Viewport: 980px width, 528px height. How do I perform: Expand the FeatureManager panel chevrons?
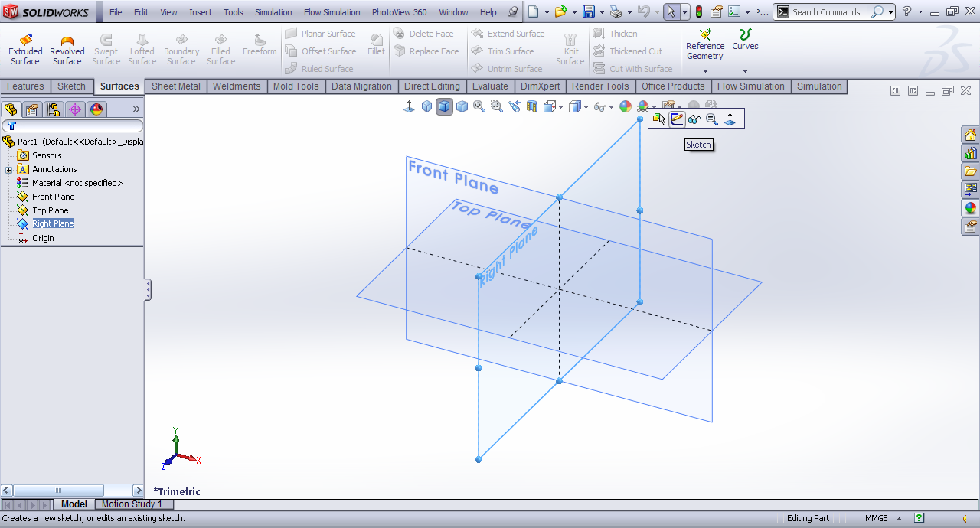tap(136, 109)
